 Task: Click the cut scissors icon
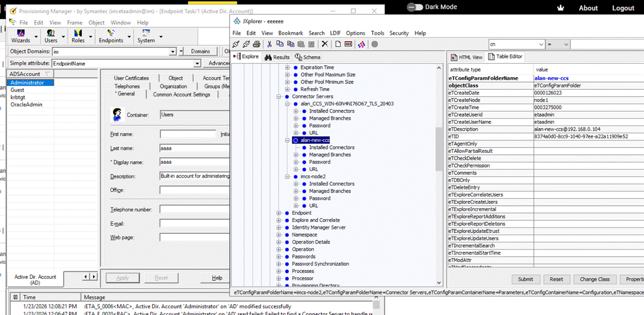click(270, 44)
